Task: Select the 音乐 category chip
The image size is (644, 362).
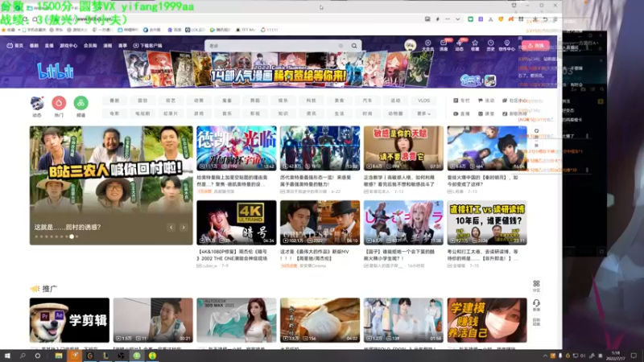Action: click(227, 113)
